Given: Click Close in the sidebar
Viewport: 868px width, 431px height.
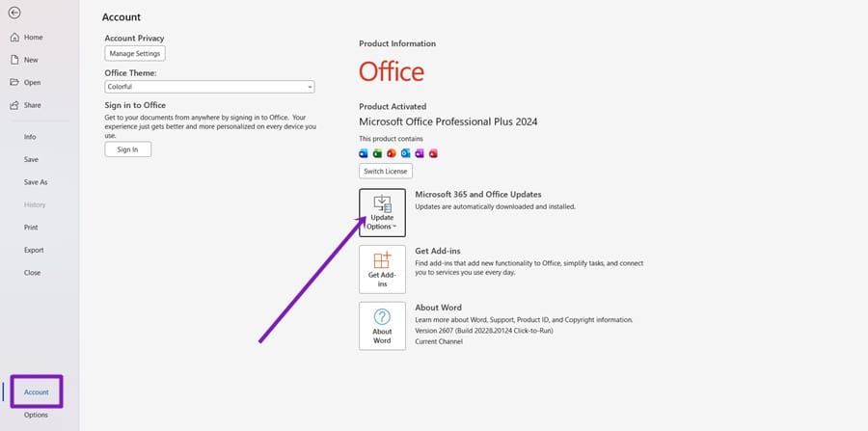Looking at the screenshot, I should (32, 273).
